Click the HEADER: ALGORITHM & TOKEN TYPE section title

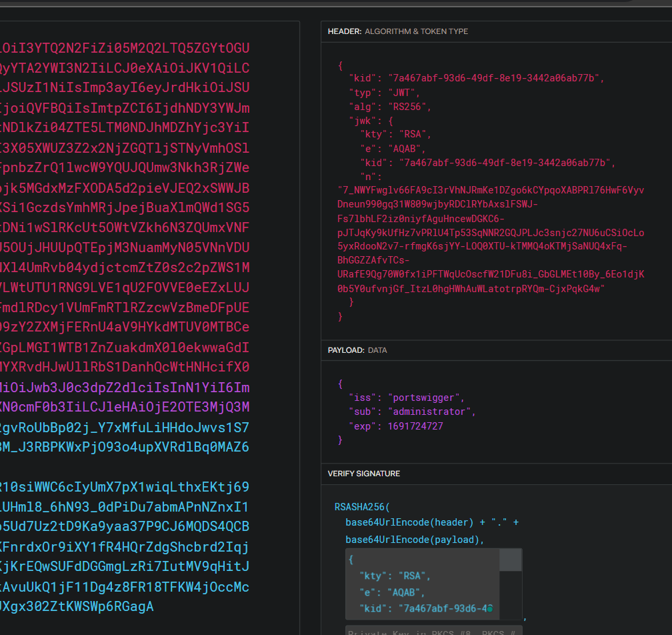tap(398, 31)
